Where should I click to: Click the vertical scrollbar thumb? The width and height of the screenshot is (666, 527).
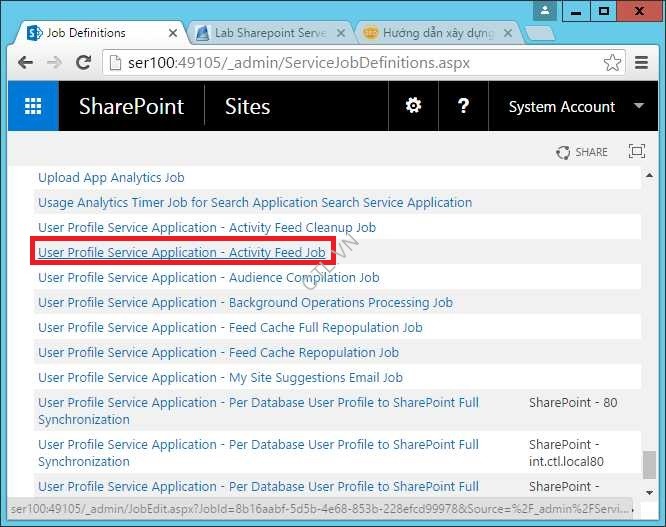(x=650, y=464)
